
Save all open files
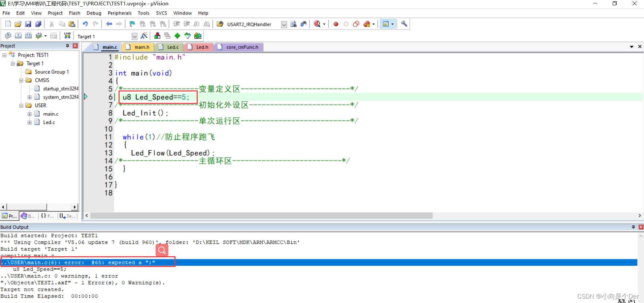pos(38,24)
